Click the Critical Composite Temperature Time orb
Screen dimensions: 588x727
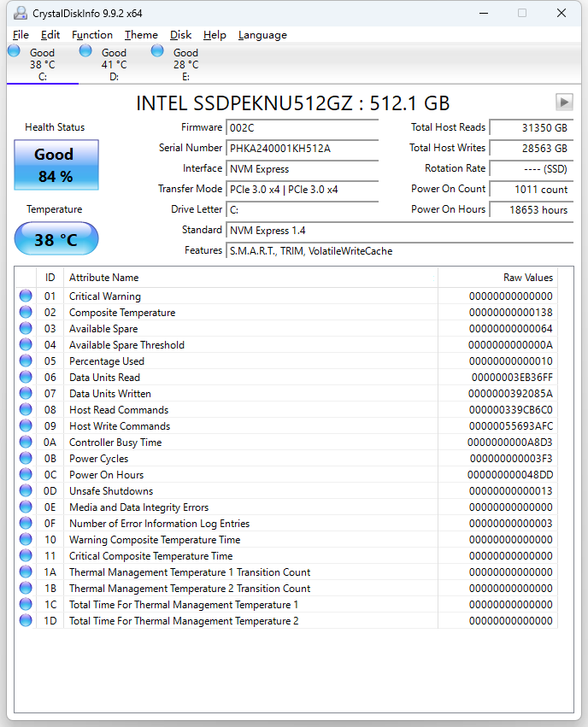(x=26, y=555)
